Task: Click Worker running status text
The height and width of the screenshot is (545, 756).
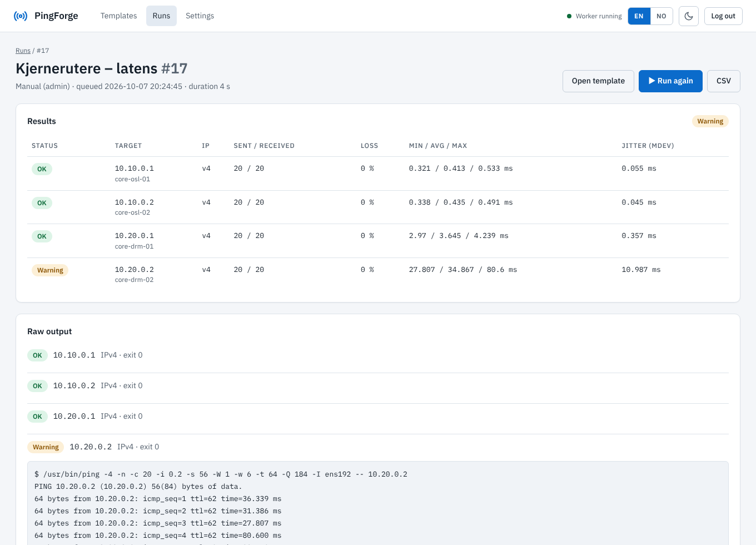Action: pos(599,16)
